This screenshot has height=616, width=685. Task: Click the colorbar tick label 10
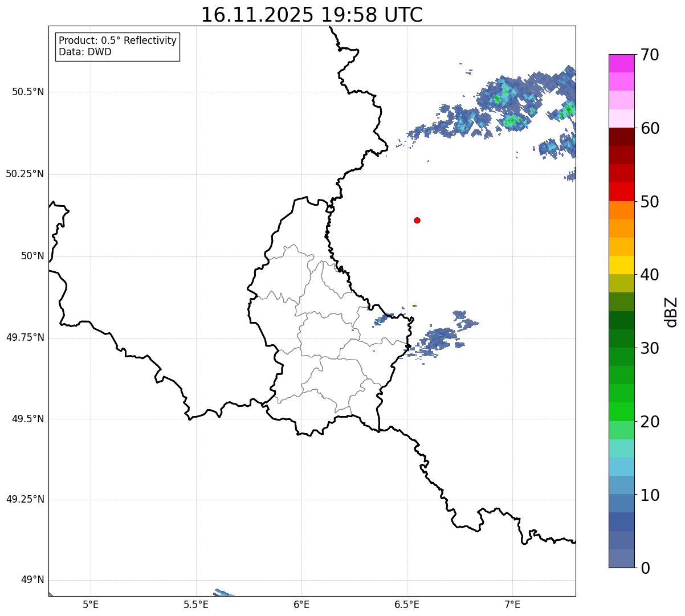[x=650, y=495]
